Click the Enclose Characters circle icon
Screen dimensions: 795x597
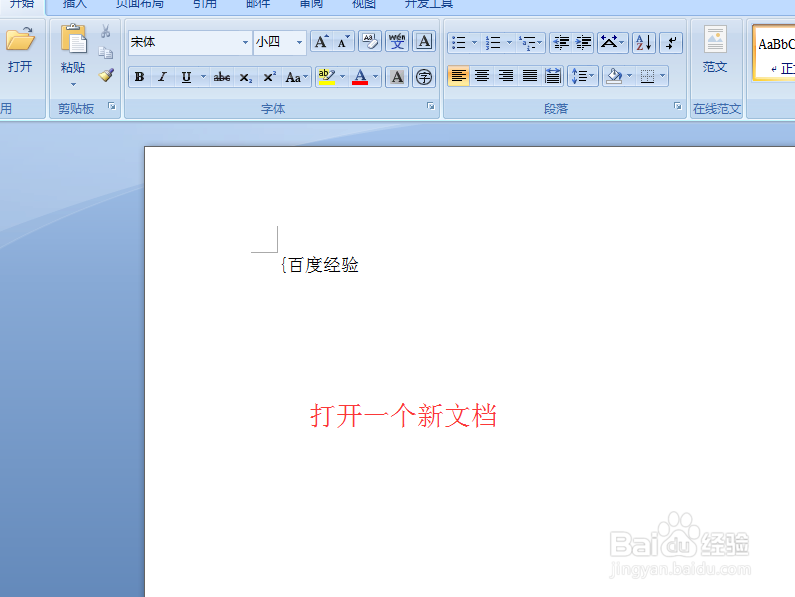pyautogui.click(x=424, y=77)
